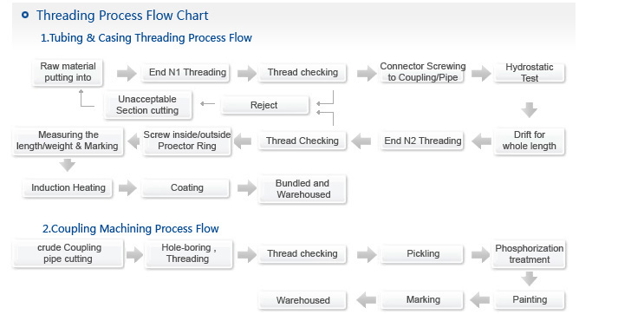Select the Hole-boring, Threading box
The image size is (644, 321).
pos(189,253)
